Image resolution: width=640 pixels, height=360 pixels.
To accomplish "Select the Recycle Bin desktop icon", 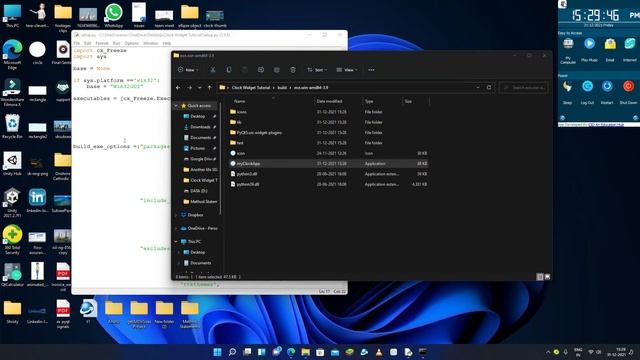I will [x=12, y=127].
